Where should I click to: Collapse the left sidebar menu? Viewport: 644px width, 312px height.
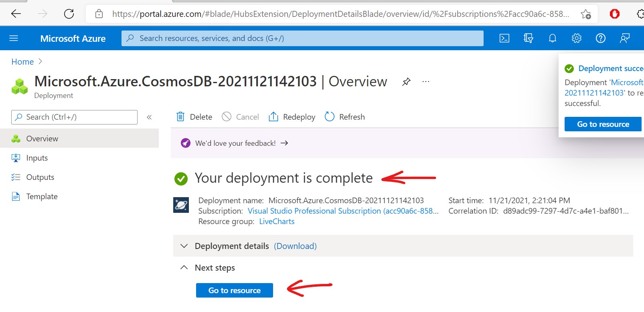point(149,117)
